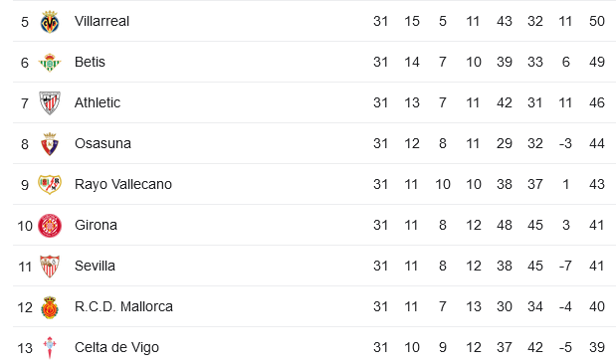The width and height of the screenshot is (616, 364).
Task: Click the Osasuna club crest
Action: 50,144
